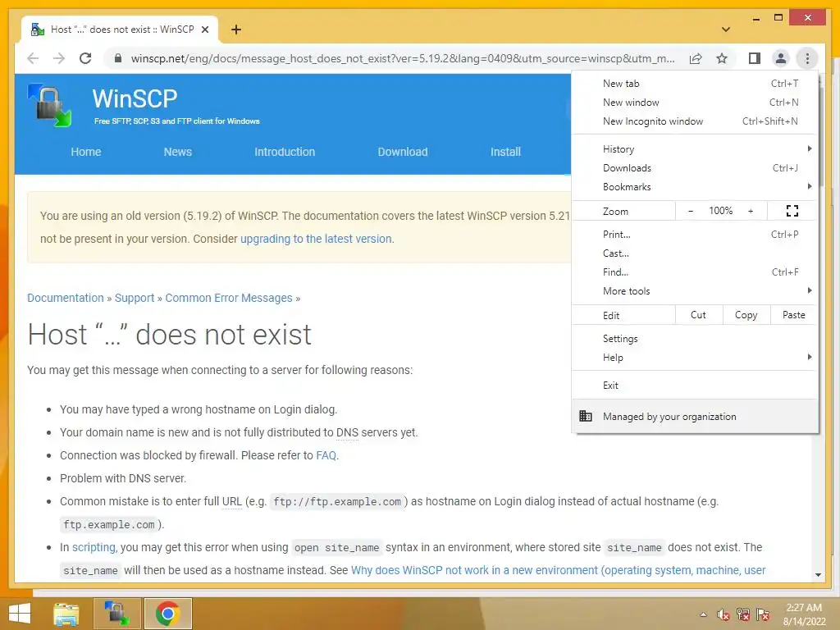Switch to WinSCP app in taskbar

(116, 614)
